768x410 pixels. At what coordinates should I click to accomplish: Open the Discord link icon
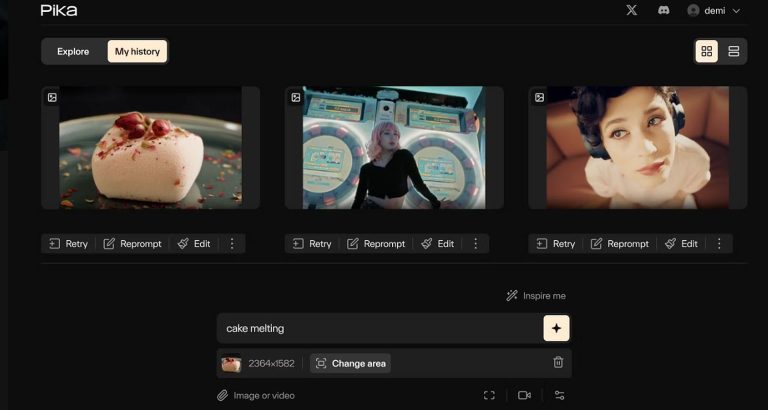coord(663,10)
